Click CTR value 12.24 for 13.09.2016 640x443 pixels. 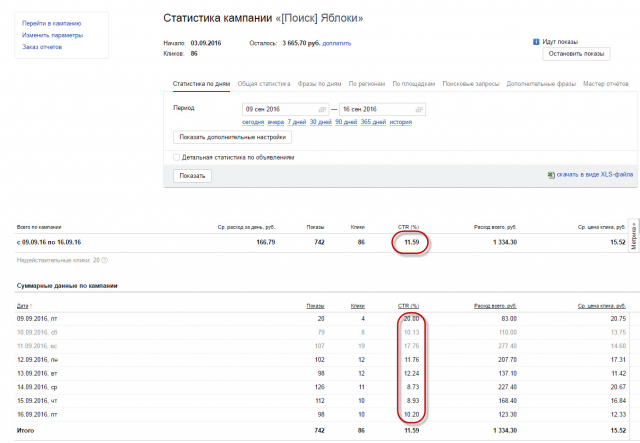(411, 374)
